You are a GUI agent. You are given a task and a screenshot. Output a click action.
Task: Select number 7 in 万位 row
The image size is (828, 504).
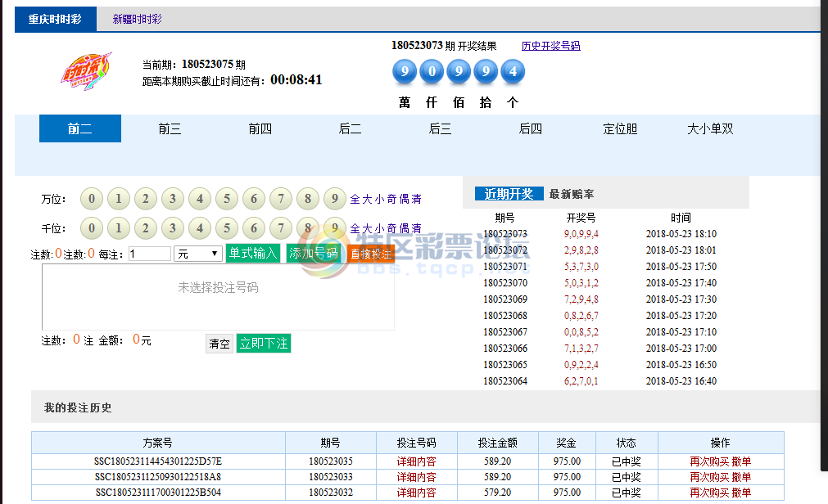280,199
